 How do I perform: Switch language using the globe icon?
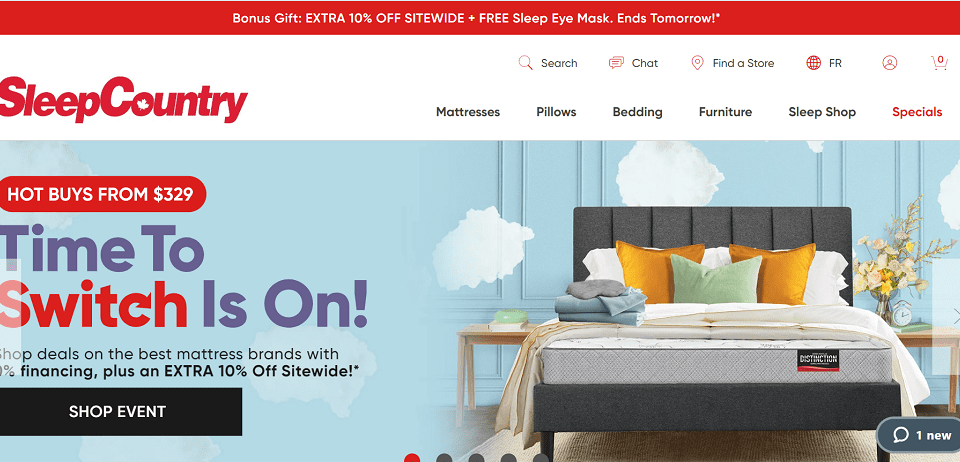pyautogui.click(x=813, y=63)
